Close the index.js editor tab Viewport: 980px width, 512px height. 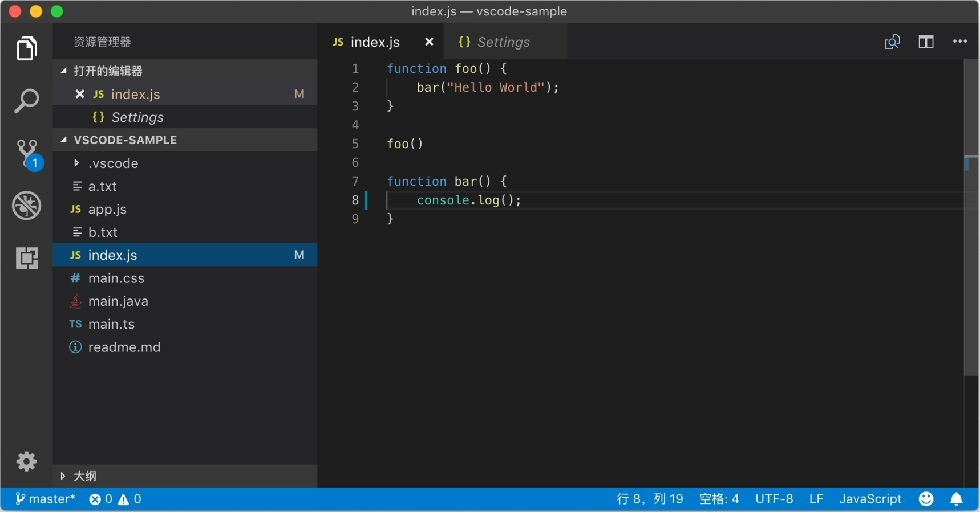click(x=429, y=42)
